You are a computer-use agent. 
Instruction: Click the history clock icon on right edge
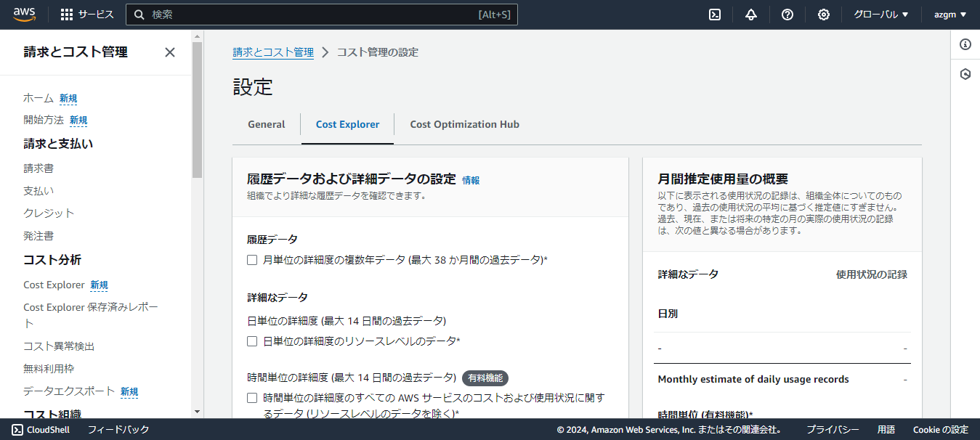pyautogui.click(x=965, y=73)
